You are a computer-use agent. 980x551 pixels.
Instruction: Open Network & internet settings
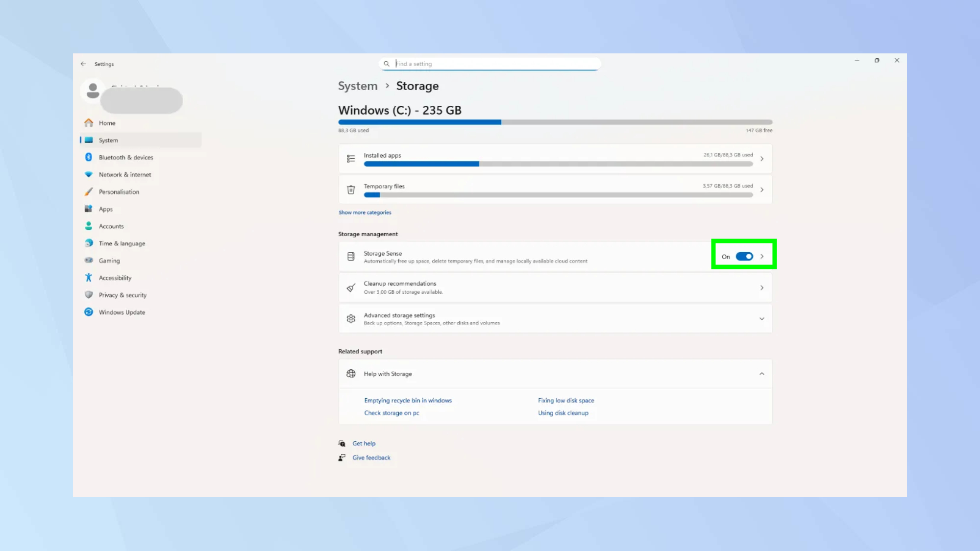(124, 174)
